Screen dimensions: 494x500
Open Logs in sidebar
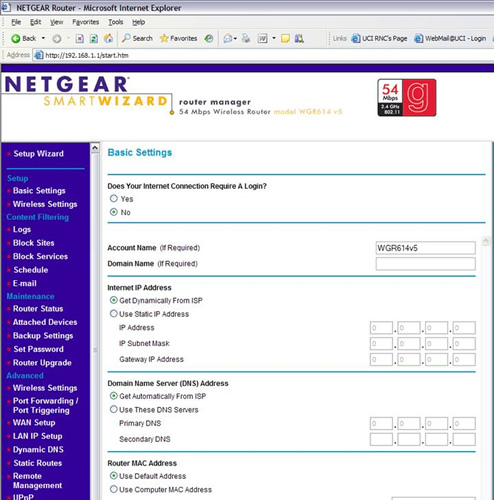tap(22, 230)
